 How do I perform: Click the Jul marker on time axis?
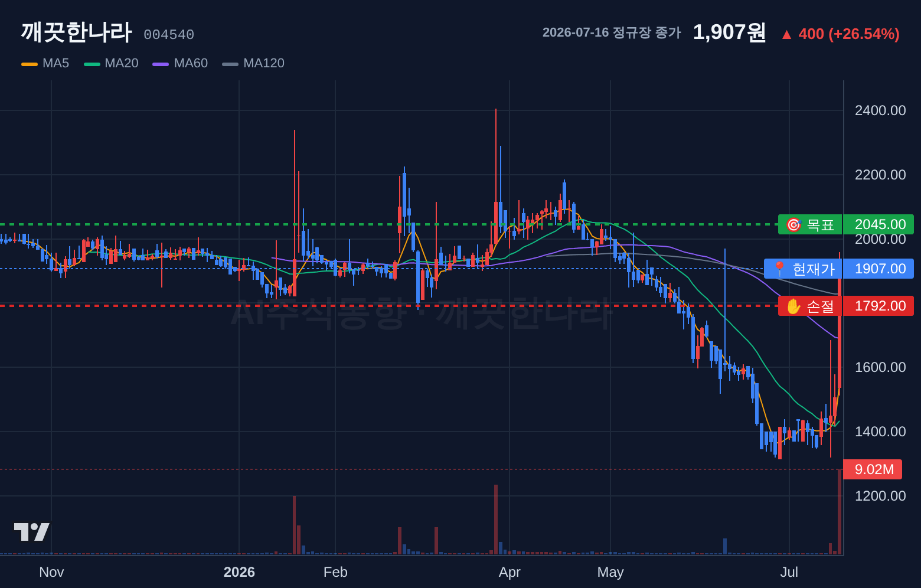pos(789,572)
